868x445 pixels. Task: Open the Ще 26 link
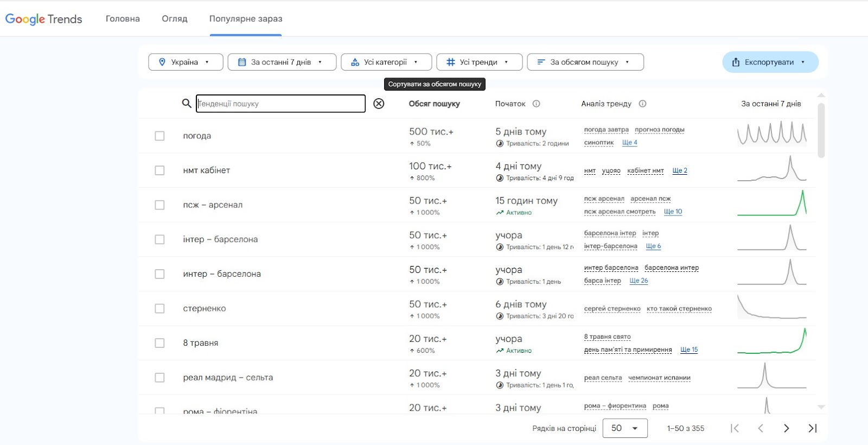[x=639, y=281]
